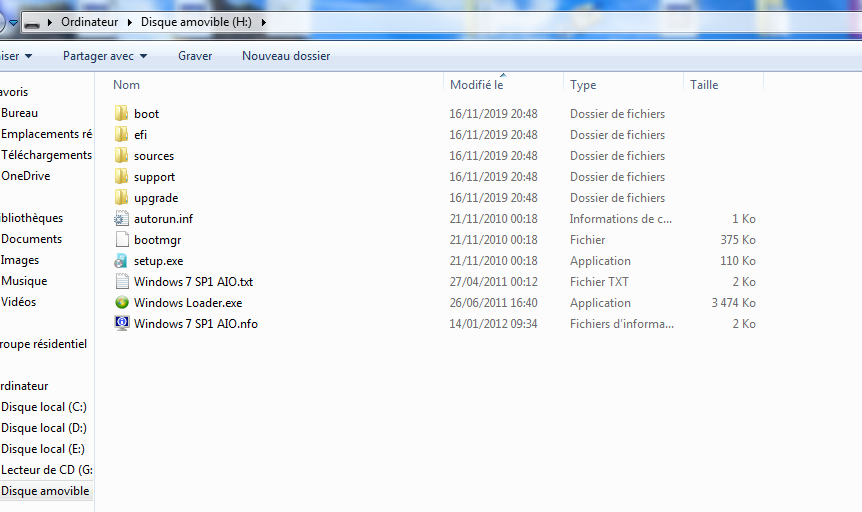Open the Partager avec dropdown menu

tap(104, 56)
